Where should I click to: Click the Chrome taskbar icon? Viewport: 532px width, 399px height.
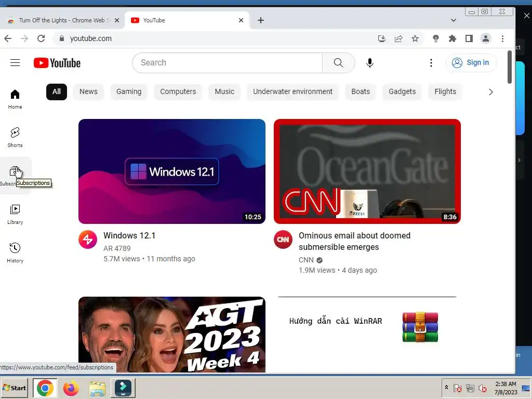pos(45,388)
